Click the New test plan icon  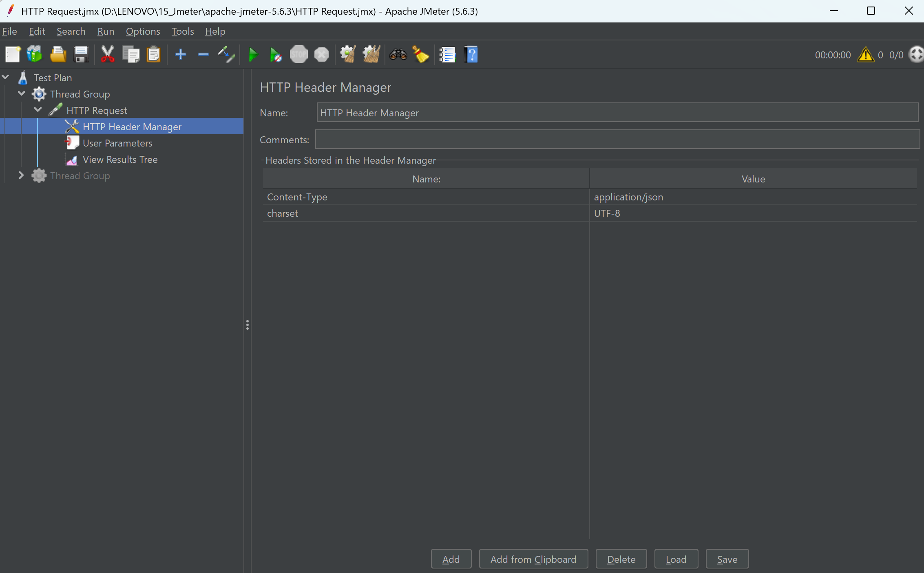coord(13,54)
